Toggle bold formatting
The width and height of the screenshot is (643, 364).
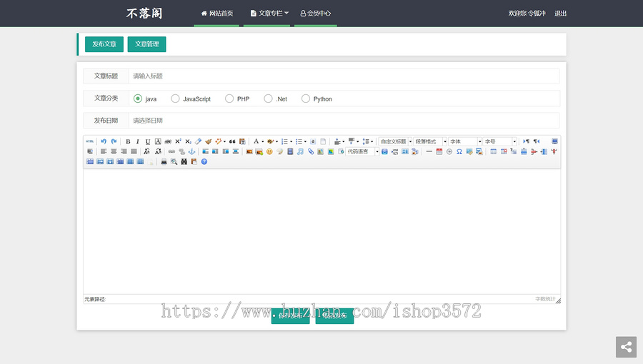coord(128,141)
